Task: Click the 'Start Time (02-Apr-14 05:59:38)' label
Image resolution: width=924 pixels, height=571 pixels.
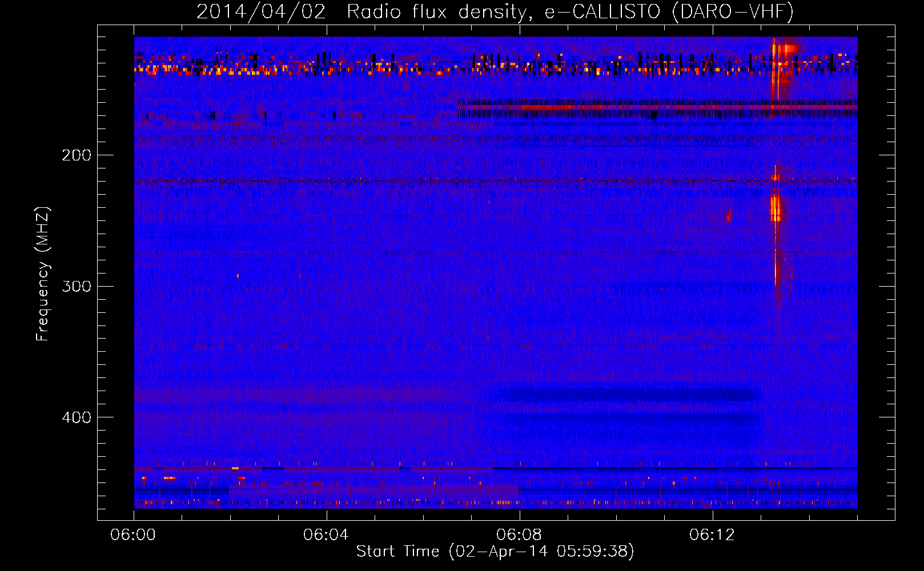Action: pos(495,552)
